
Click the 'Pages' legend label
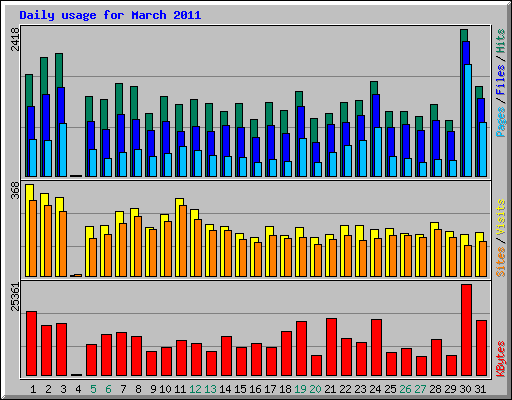click(x=500, y=122)
